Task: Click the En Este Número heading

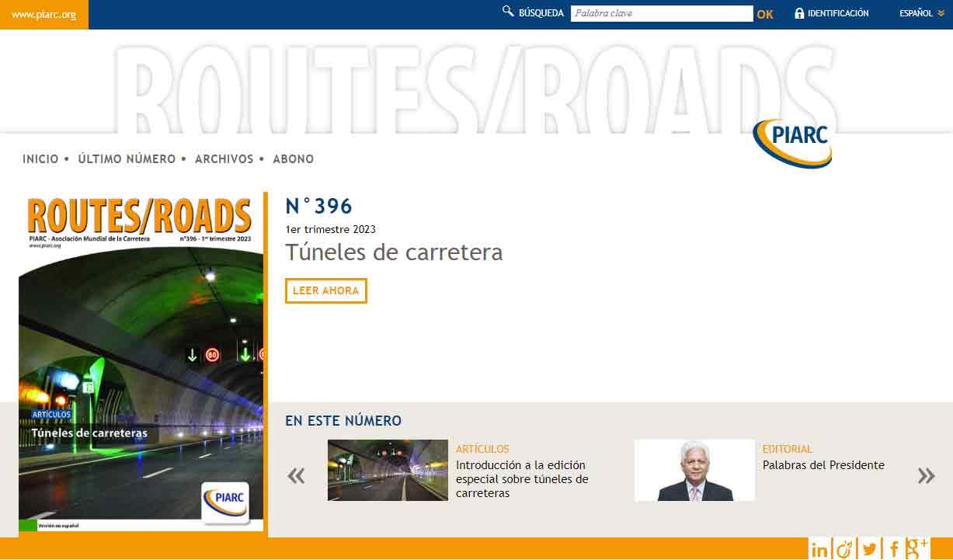Action: [343, 421]
